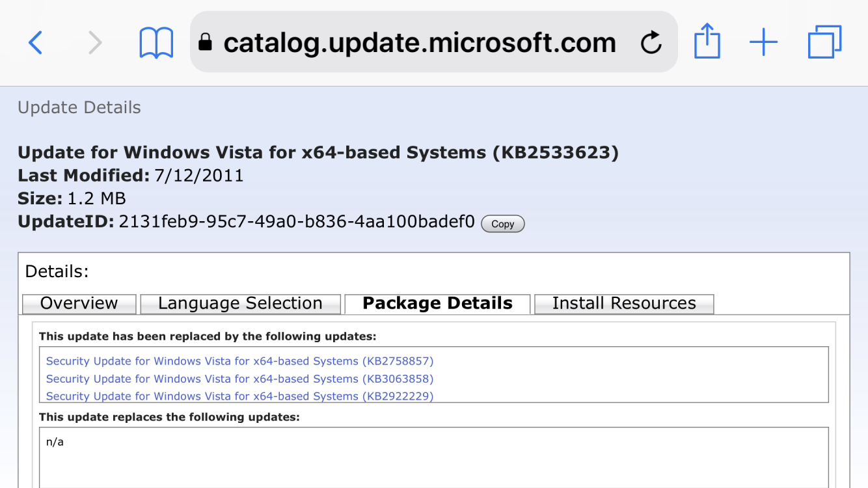Show all open tabs overview
The image size is (868, 488).
824,42
